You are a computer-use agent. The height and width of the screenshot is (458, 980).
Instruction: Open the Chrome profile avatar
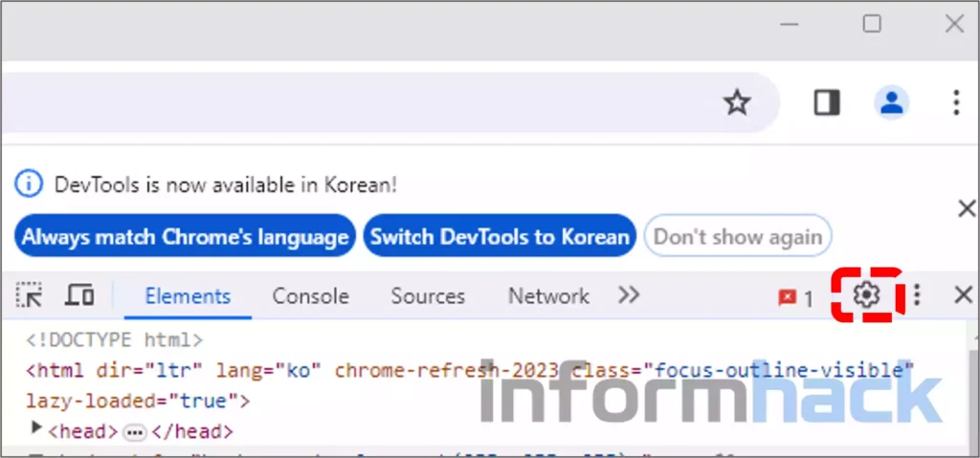tap(891, 102)
